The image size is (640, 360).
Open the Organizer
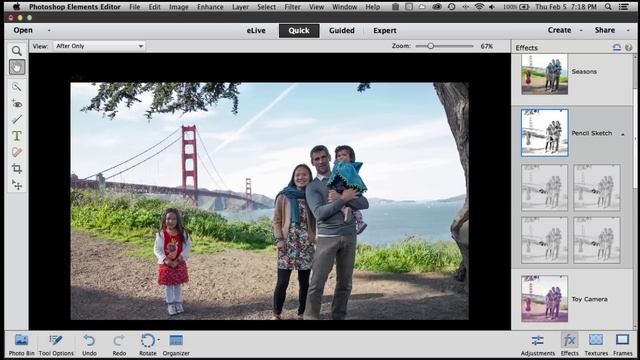click(x=176, y=345)
